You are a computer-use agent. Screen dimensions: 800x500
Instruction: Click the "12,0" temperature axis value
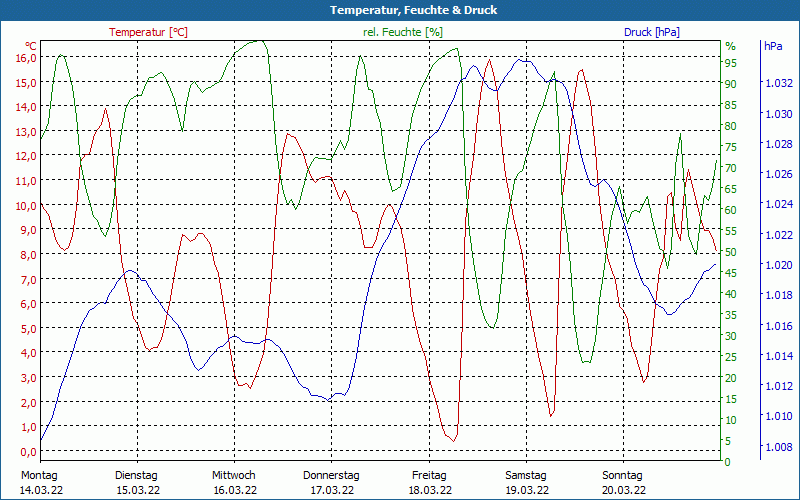26,156
